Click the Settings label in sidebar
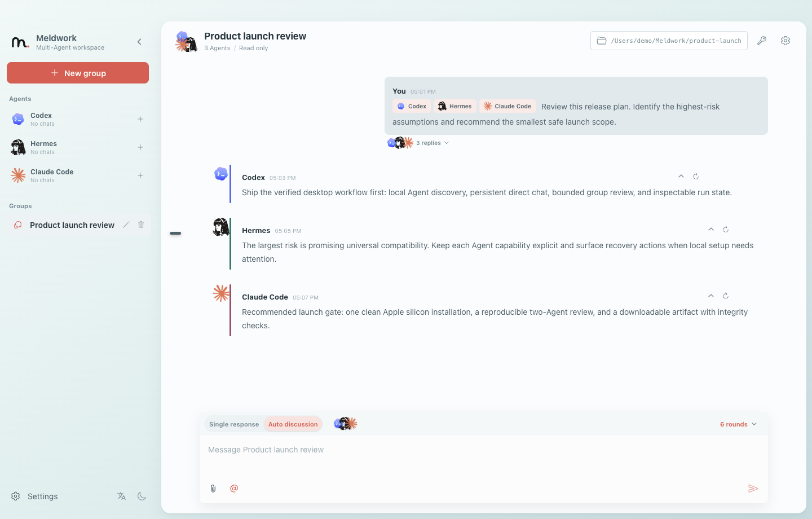 pyautogui.click(x=43, y=496)
